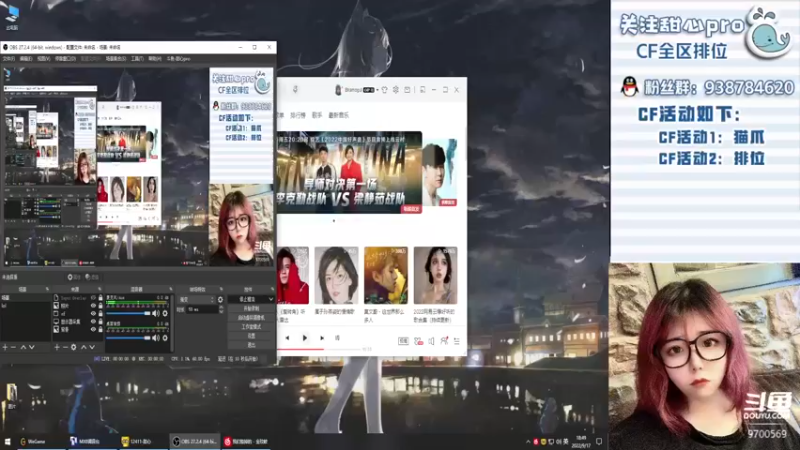Move scene up in OBS scenes list

tap(23, 347)
